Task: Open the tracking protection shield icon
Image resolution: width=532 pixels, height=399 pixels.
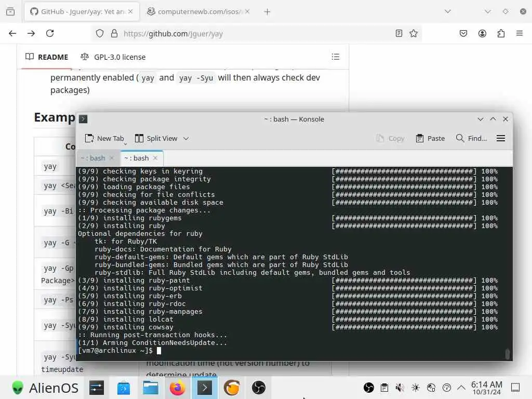Action: pyautogui.click(x=99, y=33)
